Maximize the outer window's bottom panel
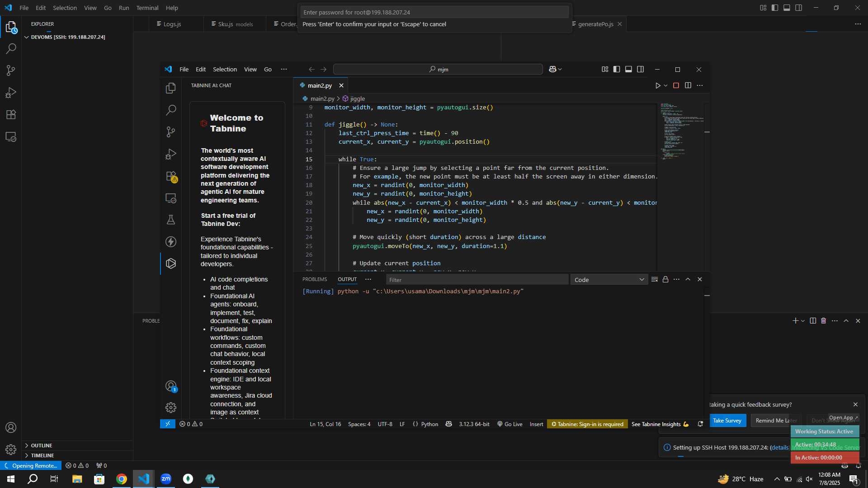868x488 pixels. (846, 321)
